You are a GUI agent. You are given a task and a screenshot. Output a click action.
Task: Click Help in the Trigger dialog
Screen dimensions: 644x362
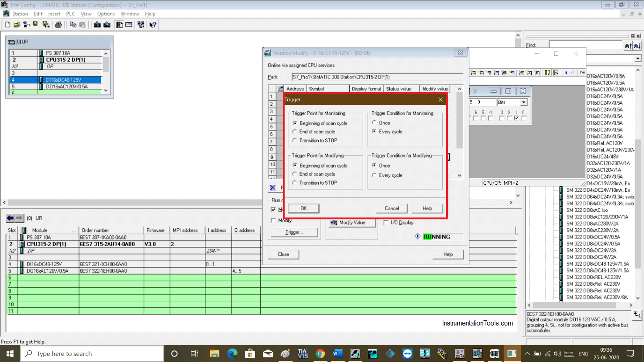pos(427,208)
